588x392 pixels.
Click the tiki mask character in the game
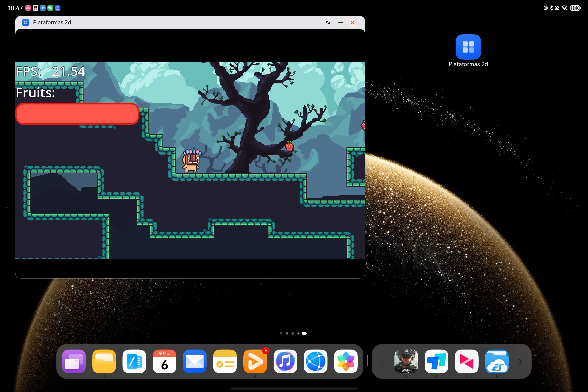(191, 161)
